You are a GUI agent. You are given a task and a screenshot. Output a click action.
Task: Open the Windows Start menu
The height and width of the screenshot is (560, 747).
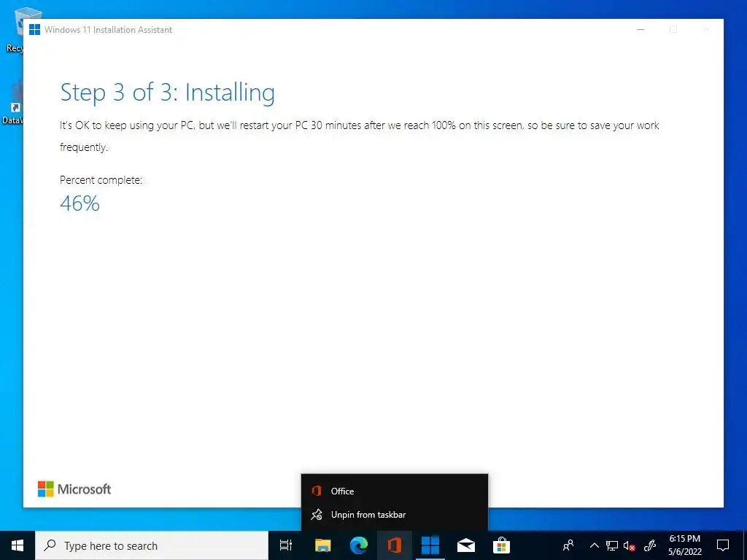(18, 545)
